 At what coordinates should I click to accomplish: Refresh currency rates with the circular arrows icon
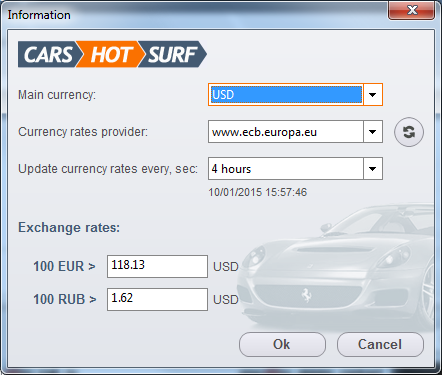[x=409, y=132]
